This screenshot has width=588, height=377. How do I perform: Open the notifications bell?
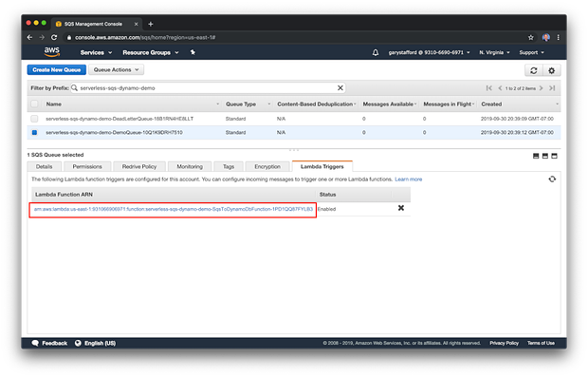(x=376, y=52)
